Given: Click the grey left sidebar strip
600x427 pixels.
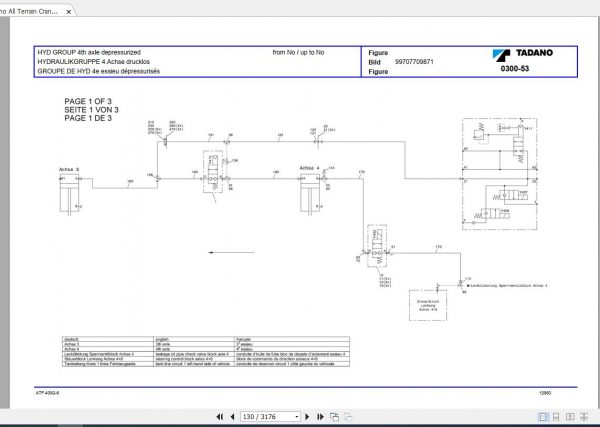Looking at the screenshot, I should (5, 212).
